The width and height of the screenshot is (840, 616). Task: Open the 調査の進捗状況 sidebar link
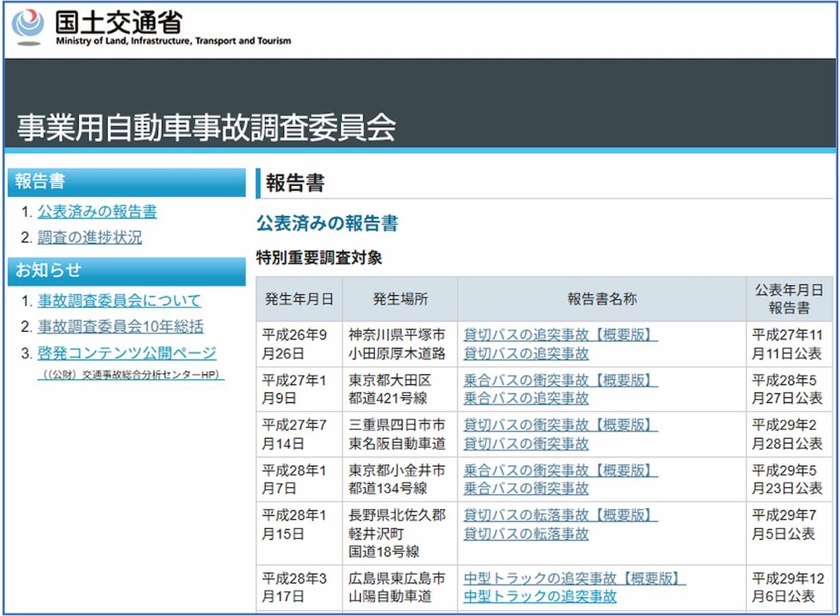[x=89, y=238]
